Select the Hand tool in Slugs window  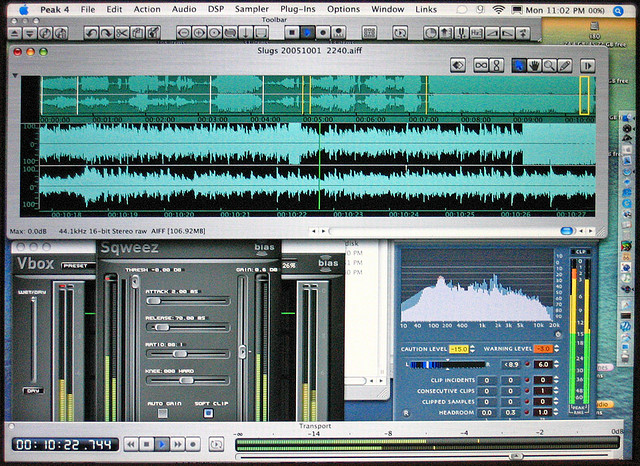534,65
